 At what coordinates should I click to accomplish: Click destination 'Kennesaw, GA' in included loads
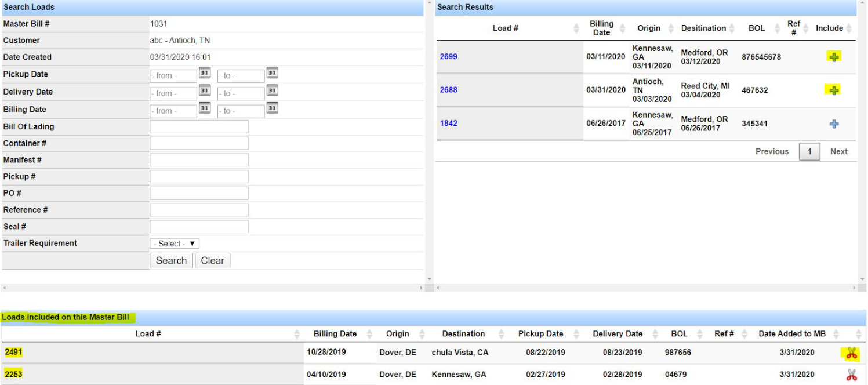click(459, 374)
